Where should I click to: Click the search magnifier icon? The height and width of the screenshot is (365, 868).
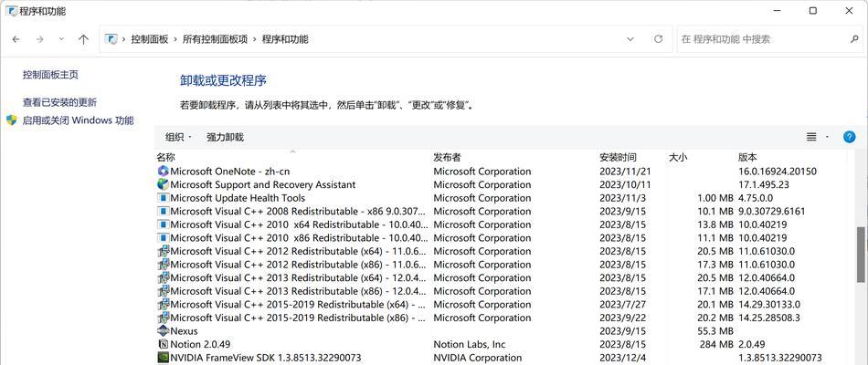point(854,39)
